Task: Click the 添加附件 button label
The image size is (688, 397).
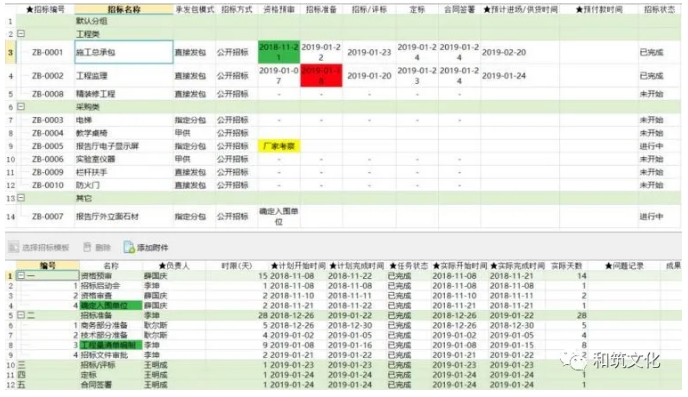Action: click(x=152, y=247)
